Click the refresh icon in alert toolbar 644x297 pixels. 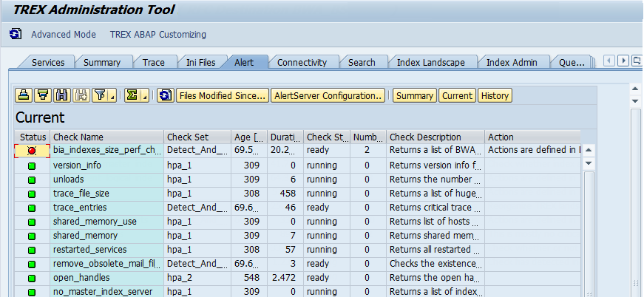coord(166,95)
